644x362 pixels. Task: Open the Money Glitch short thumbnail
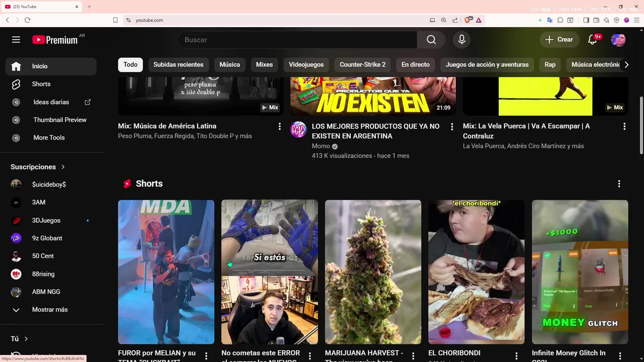(580, 272)
